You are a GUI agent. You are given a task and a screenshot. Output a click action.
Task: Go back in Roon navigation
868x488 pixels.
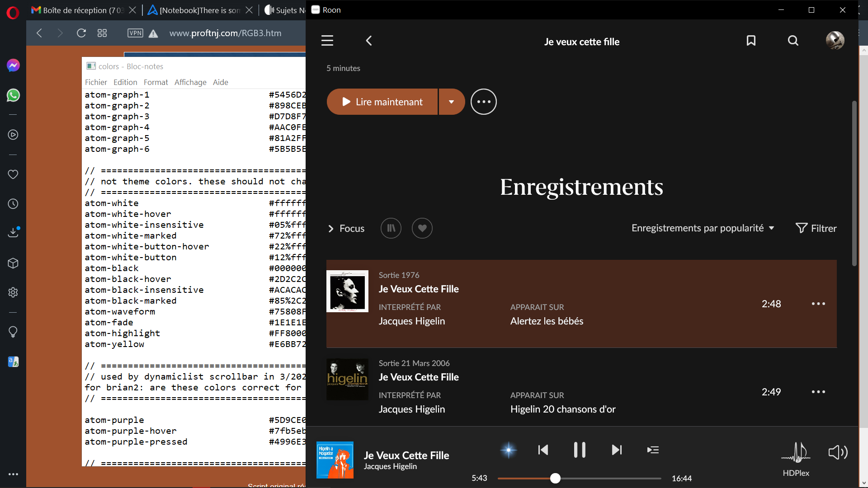[369, 41]
